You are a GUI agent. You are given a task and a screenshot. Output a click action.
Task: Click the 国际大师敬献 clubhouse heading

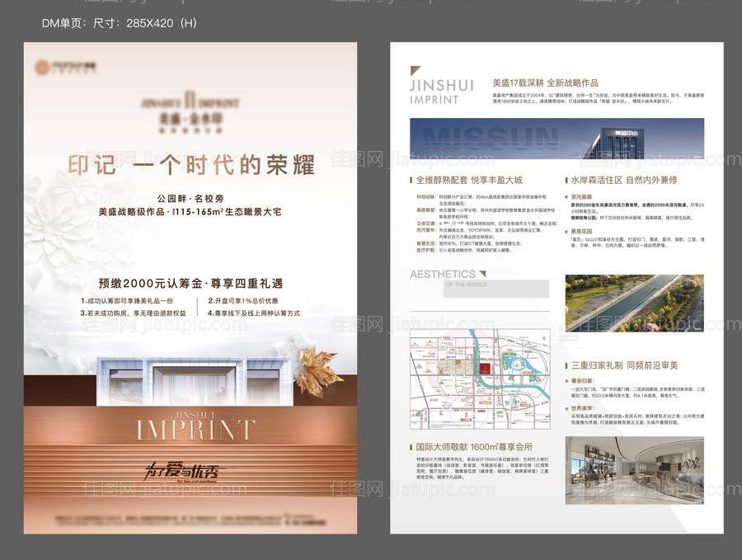tap(469, 447)
